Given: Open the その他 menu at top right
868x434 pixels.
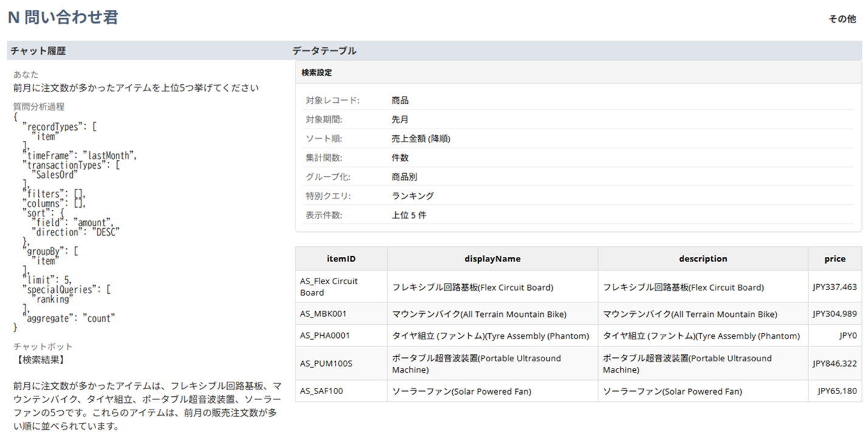Looking at the screenshot, I should [x=842, y=19].
